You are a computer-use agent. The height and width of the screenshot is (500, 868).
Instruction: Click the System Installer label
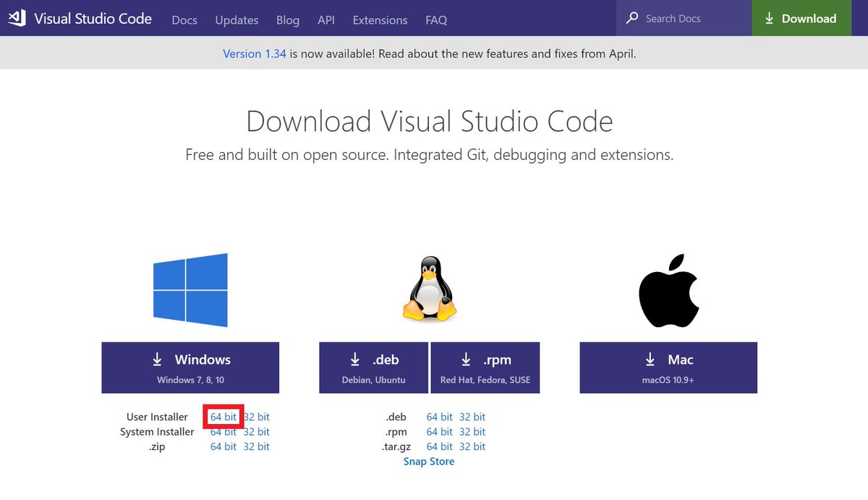[157, 432]
